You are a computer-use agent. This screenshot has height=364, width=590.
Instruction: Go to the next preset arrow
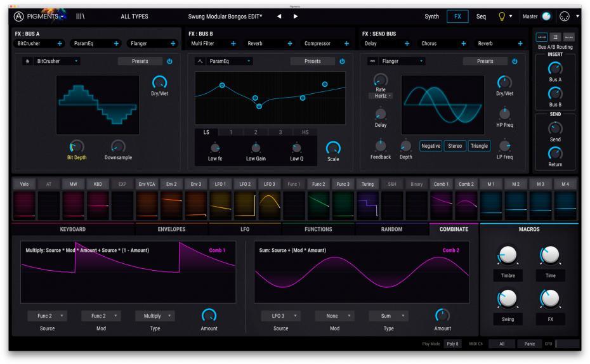click(x=296, y=16)
